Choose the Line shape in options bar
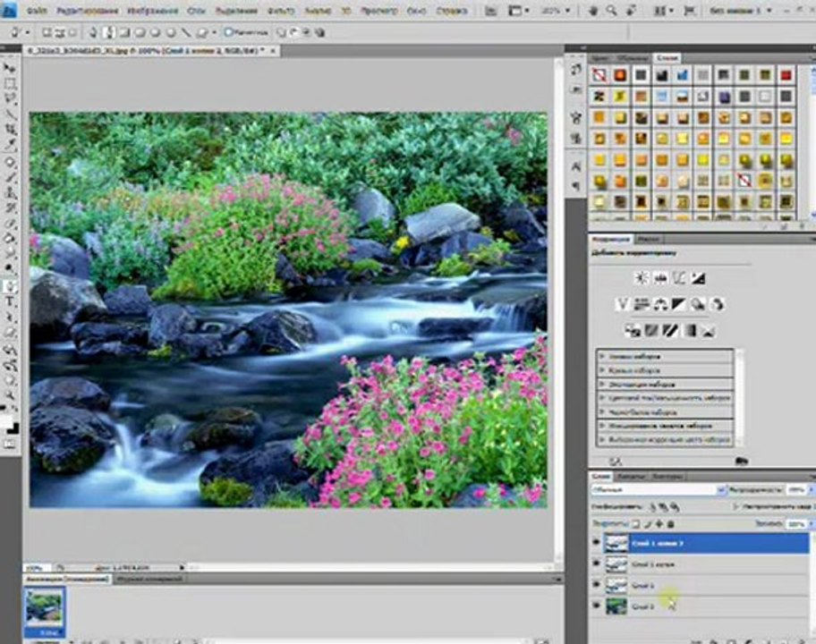 click(185, 32)
